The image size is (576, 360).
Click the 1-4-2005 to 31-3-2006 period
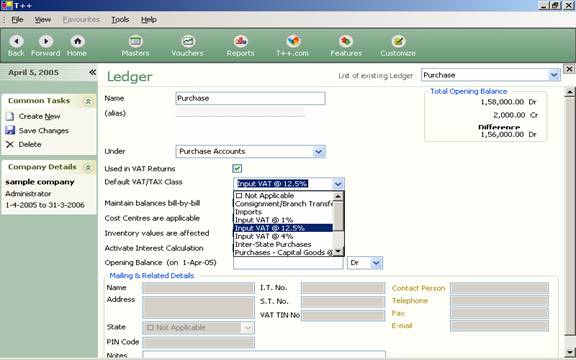45,205
